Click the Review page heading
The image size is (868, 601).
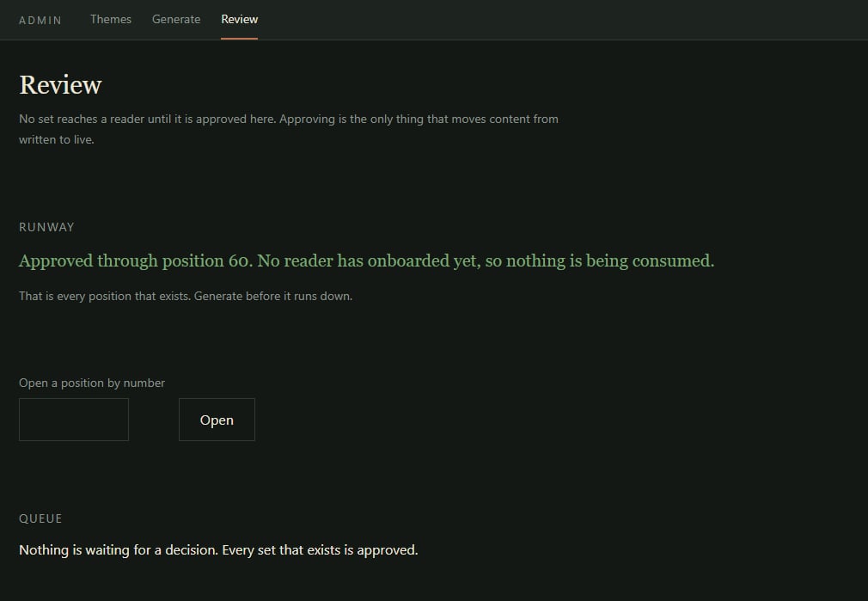coord(60,85)
